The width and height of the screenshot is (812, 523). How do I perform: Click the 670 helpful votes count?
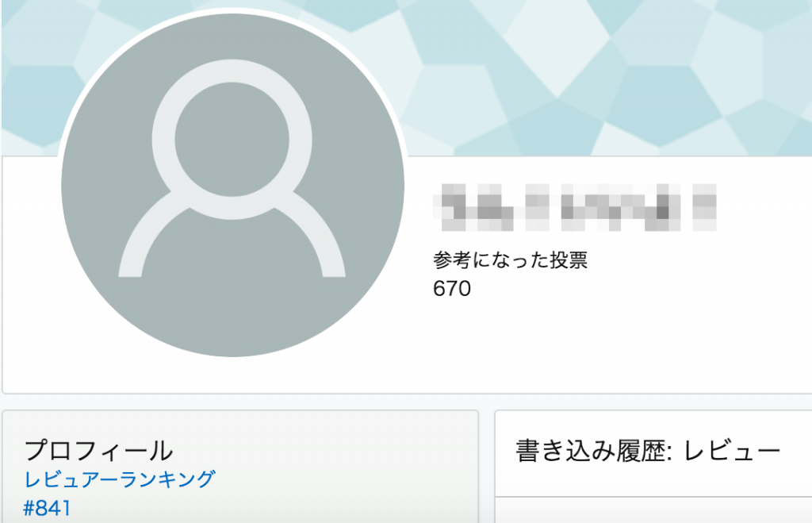tap(451, 288)
